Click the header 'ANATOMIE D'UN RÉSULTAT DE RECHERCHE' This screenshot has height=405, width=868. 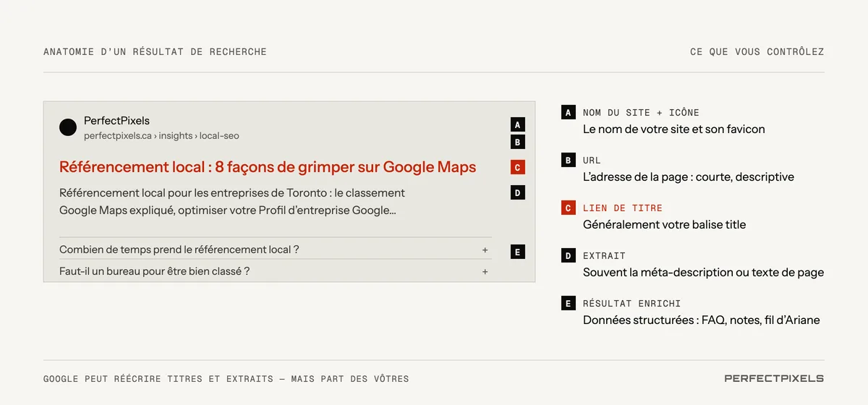155,51
